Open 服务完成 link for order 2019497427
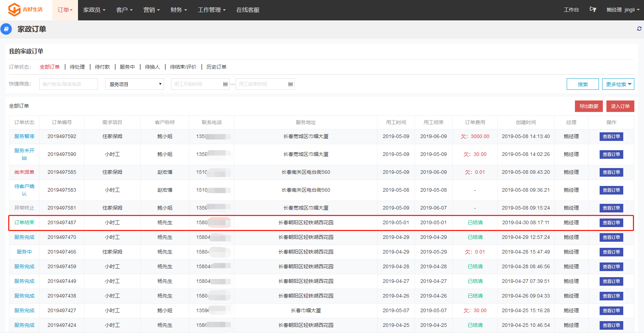The width and height of the screenshot is (644, 334). click(x=24, y=310)
